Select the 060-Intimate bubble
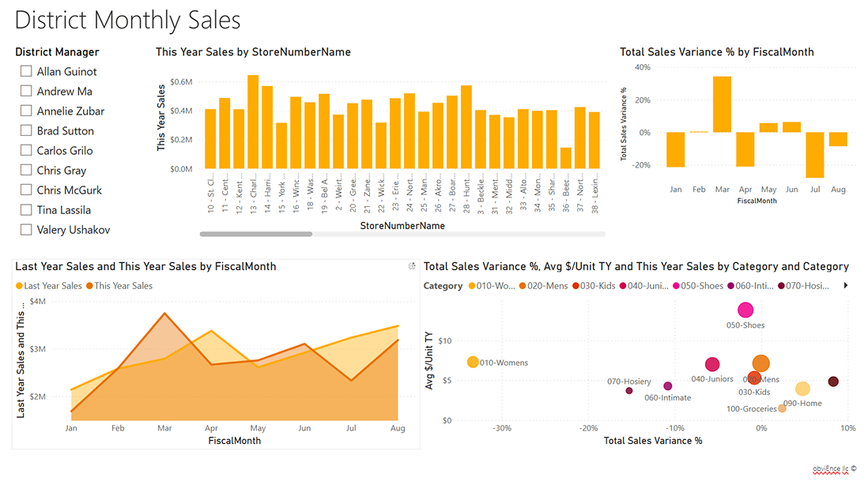Screen dimensions: 868x485 click(668, 386)
